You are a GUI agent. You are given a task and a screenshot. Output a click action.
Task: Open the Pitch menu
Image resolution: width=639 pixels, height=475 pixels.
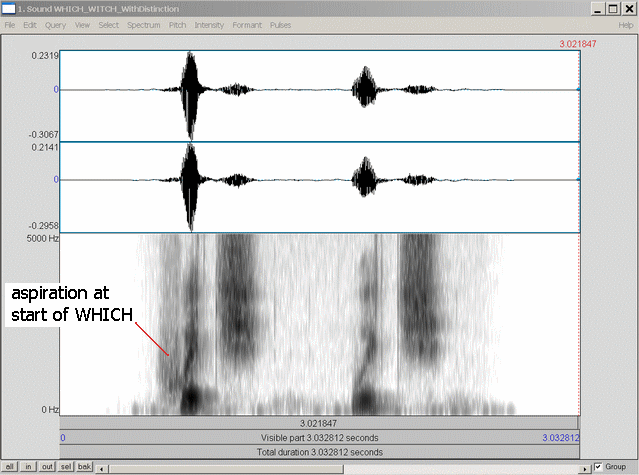(176, 24)
